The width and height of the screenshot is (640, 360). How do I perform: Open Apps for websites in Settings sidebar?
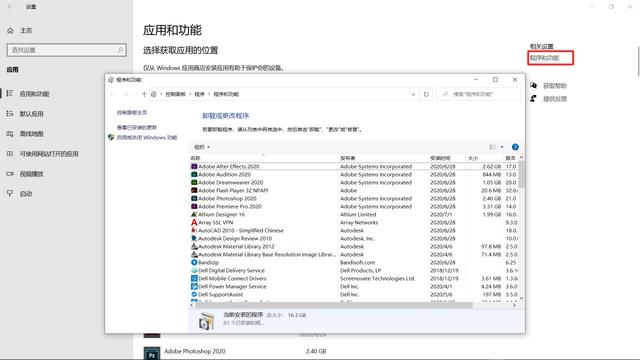(49, 154)
